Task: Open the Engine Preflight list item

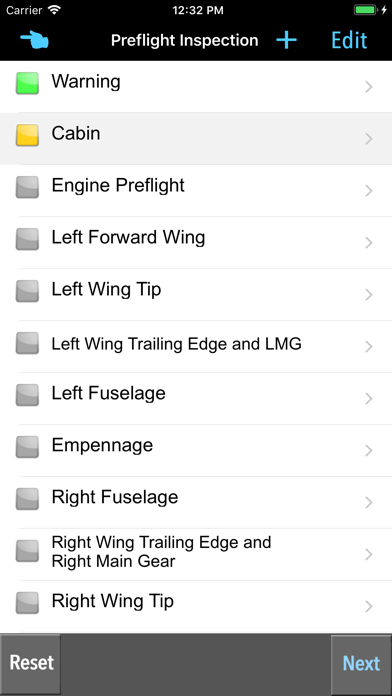Action: pyautogui.click(x=196, y=190)
